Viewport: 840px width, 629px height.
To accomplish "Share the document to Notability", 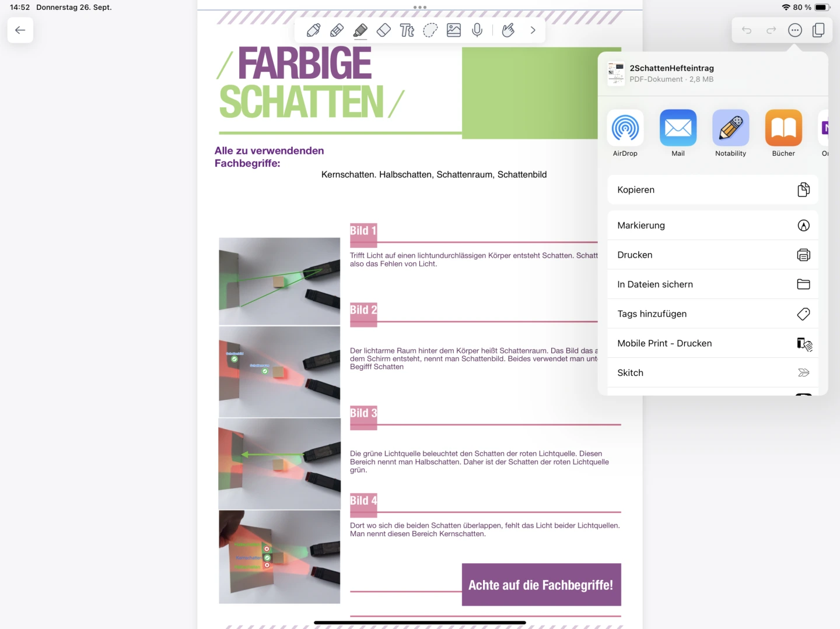I will [x=730, y=133].
